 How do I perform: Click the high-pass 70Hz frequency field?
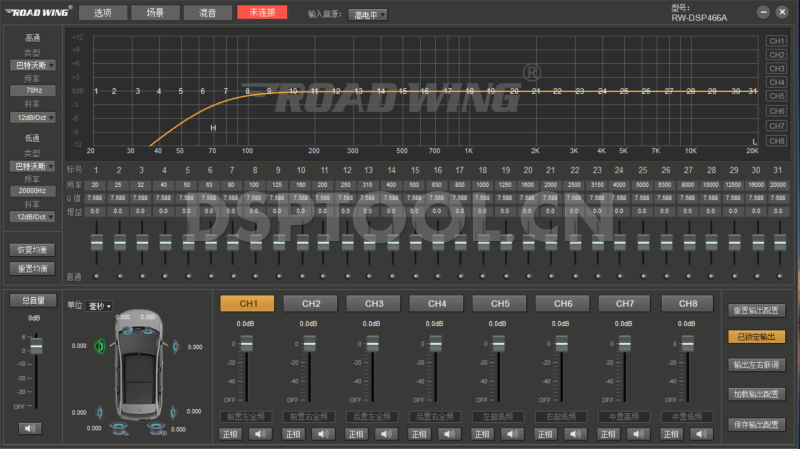click(33, 90)
